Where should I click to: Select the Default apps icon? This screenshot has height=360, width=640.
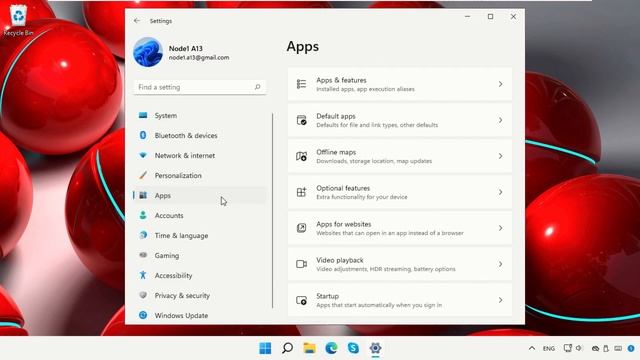(301, 120)
